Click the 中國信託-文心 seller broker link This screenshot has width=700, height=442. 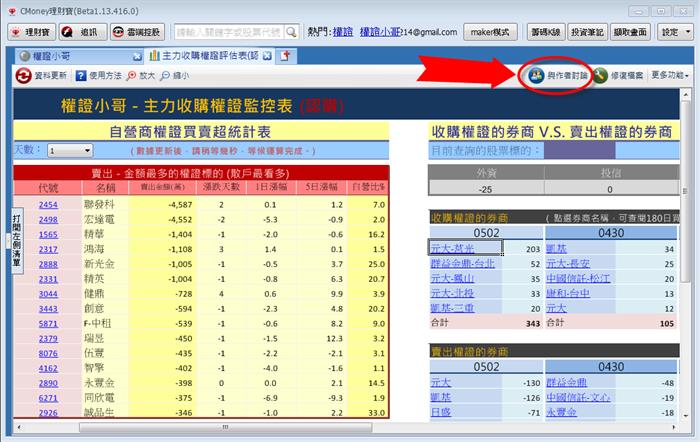coord(579,397)
